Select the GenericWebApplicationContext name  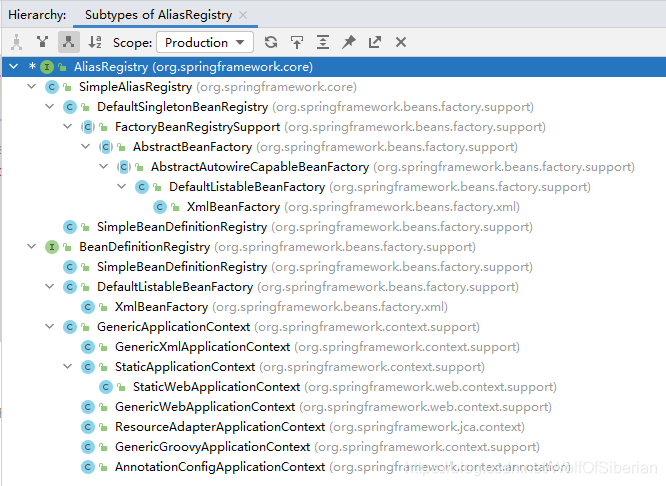205,406
